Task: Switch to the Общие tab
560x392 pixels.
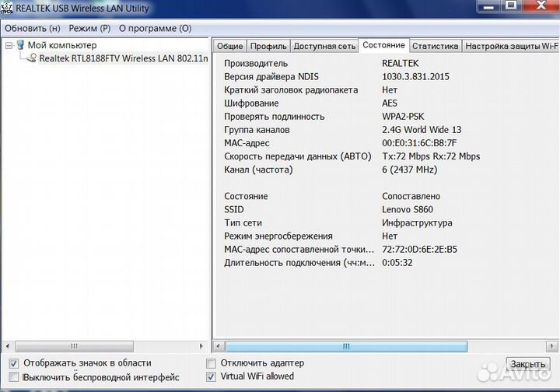Action: tap(230, 46)
